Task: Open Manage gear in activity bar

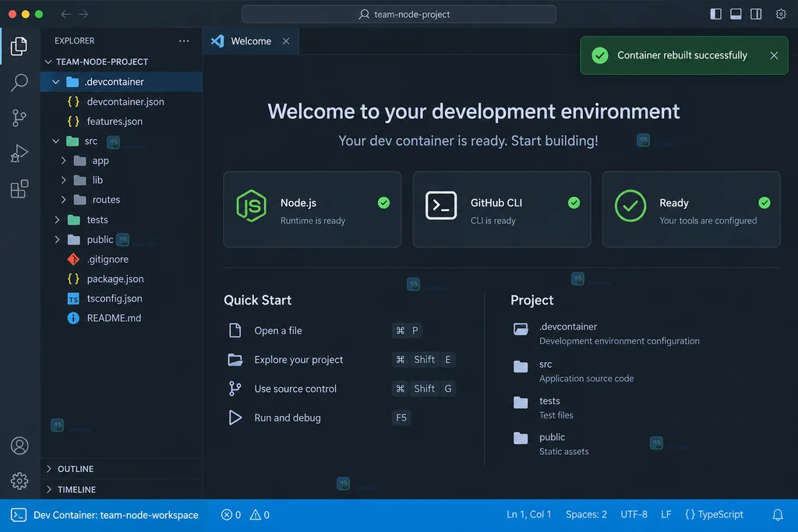Action: tap(19, 481)
